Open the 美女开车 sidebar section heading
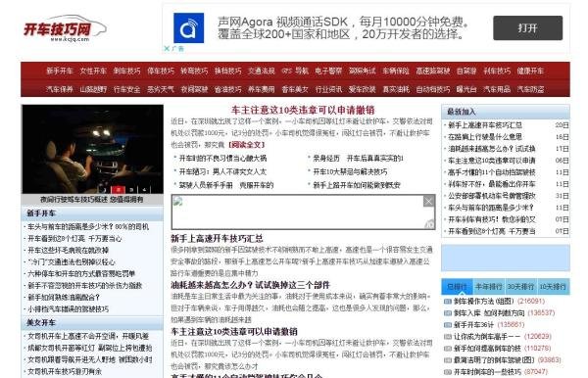 tap(41, 323)
